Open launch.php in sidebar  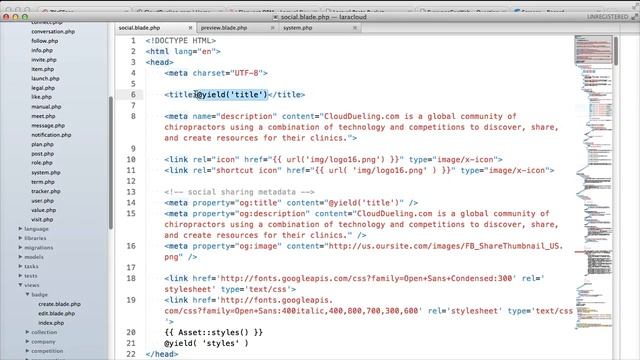coord(45,78)
